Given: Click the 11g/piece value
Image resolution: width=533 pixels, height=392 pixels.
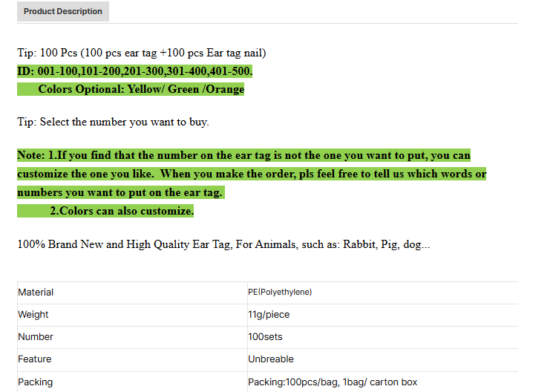Looking at the screenshot, I should coord(269,315).
